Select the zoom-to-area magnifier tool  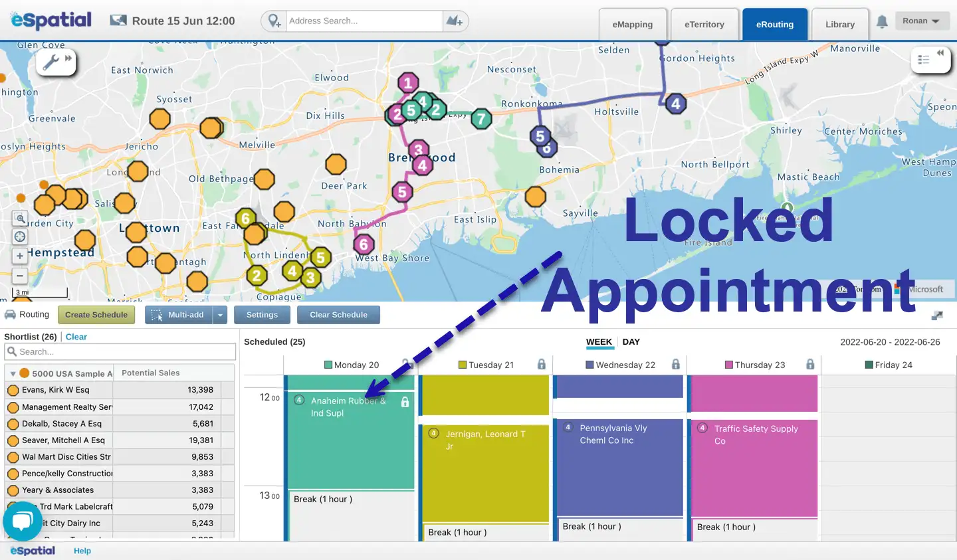pos(19,219)
